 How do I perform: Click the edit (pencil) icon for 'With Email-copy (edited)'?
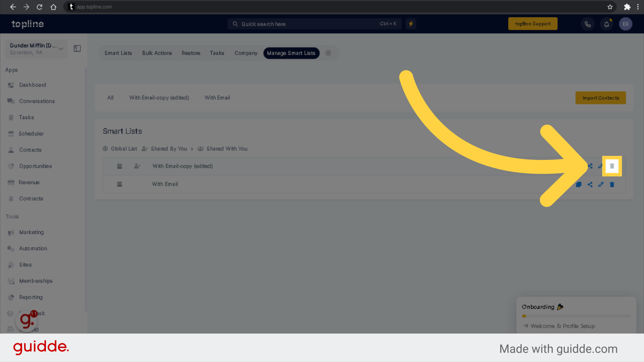tap(600, 166)
